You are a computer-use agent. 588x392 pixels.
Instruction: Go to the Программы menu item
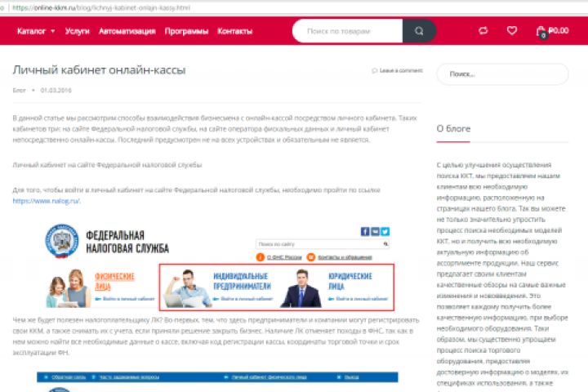(186, 31)
